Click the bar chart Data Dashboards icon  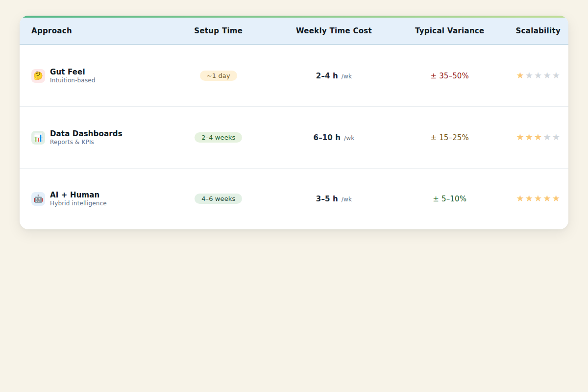click(x=38, y=138)
